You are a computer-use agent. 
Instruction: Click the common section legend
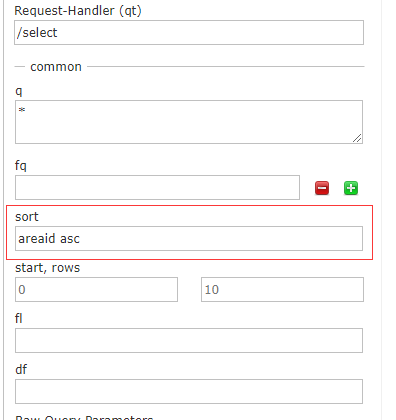point(56,67)
